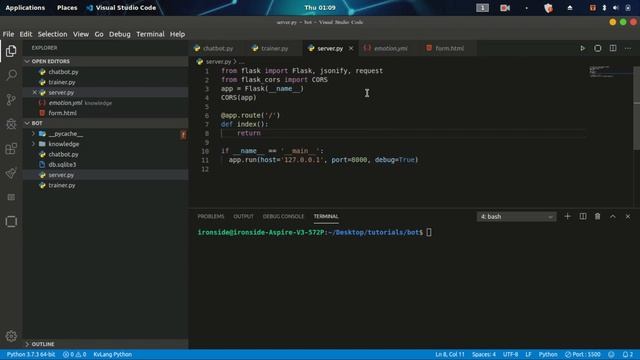Open the shield icon in system tray
Viewport: 640px width, 360px height.
coord(548,8)
